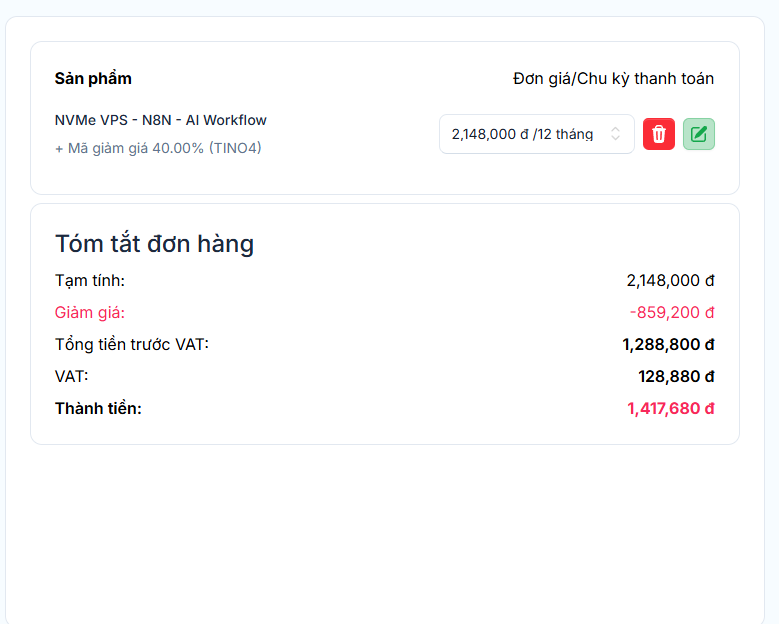Viewport: 779px width, 624px height.
Task: Click the up-down chevron in billing cycle selector
Action: (x=615, y=134)
